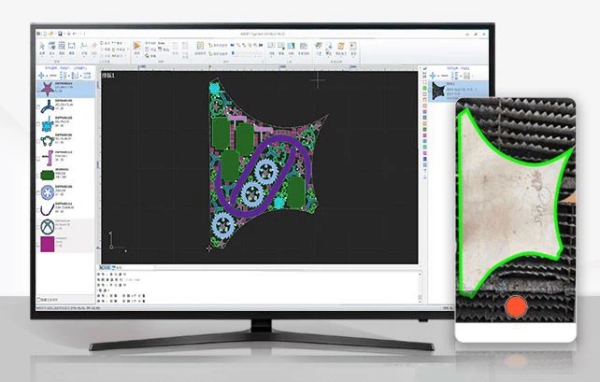
Task: Tick checkbox beside dark teal clamp part
Action: (x=38, y=142)
